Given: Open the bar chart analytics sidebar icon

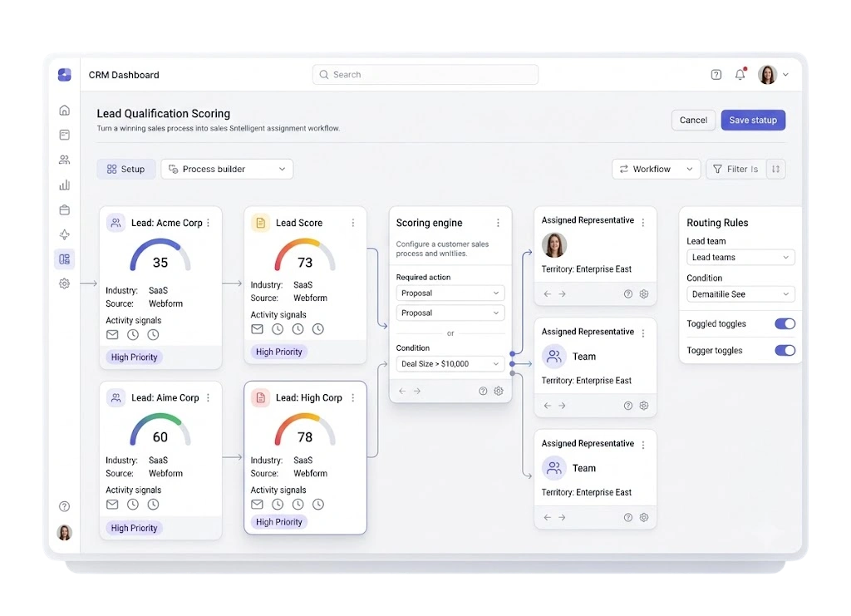Looking at the screenshot, I should tap(65, 185).
